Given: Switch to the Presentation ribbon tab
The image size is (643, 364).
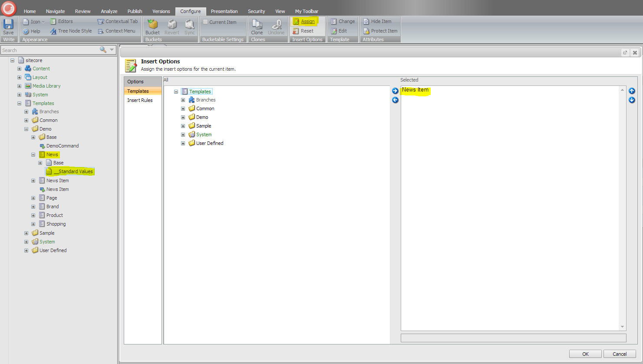Looking at the screenshot, I should point(224,11).
